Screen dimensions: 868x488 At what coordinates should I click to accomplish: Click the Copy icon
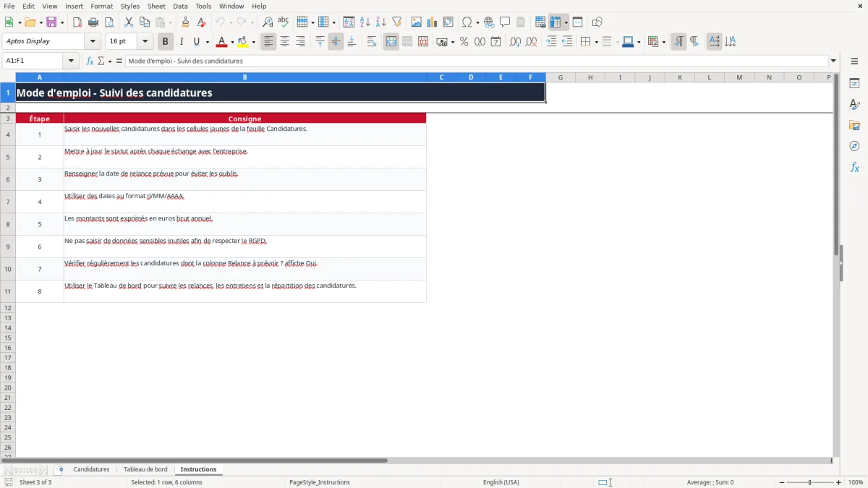click(145, 22)
